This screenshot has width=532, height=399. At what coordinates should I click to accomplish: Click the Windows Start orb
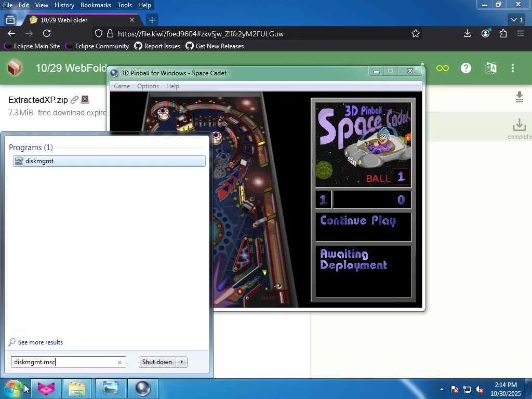pyautogui.click(x=13, y=389)
